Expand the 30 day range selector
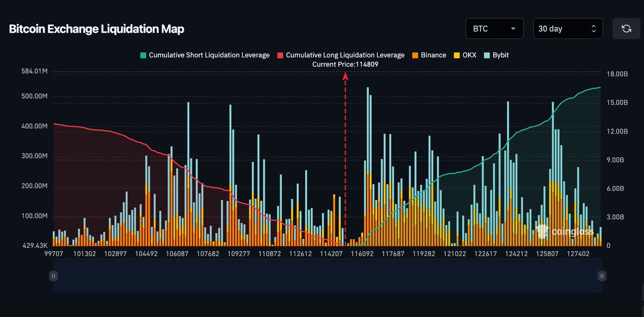 click(x=567, y=28)
